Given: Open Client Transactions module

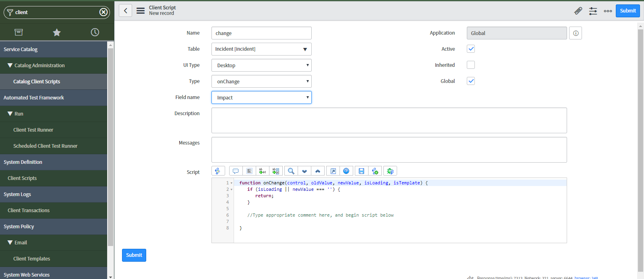Looking at the screenshot, I should coord(54,210).
